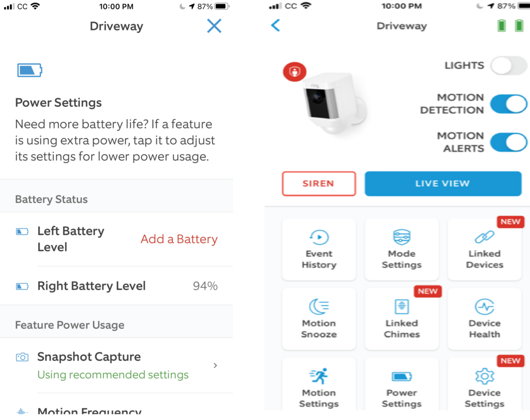Toggle the LIGHTS switch on
Viewport: 530px width, 420px height.
click(x=508, y=66)
